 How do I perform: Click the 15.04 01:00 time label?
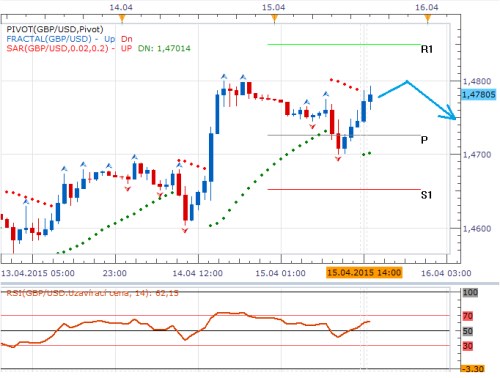(281, 273)
